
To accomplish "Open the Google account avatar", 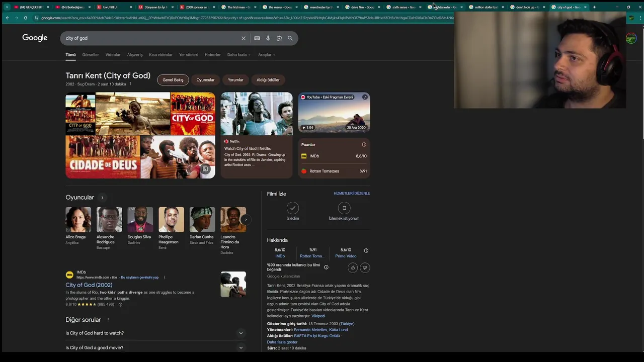I will (x=631, y=38).
